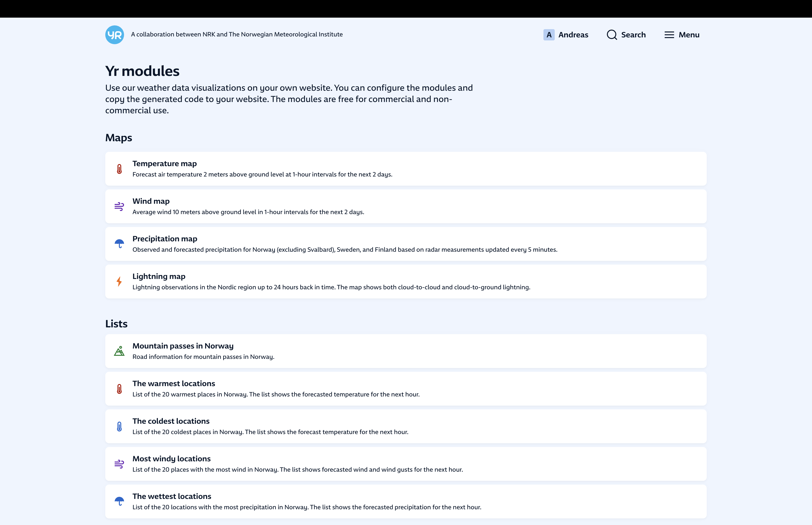Select Most windy locations module
The height and width of the screenshot is (525, 812).
171,459
